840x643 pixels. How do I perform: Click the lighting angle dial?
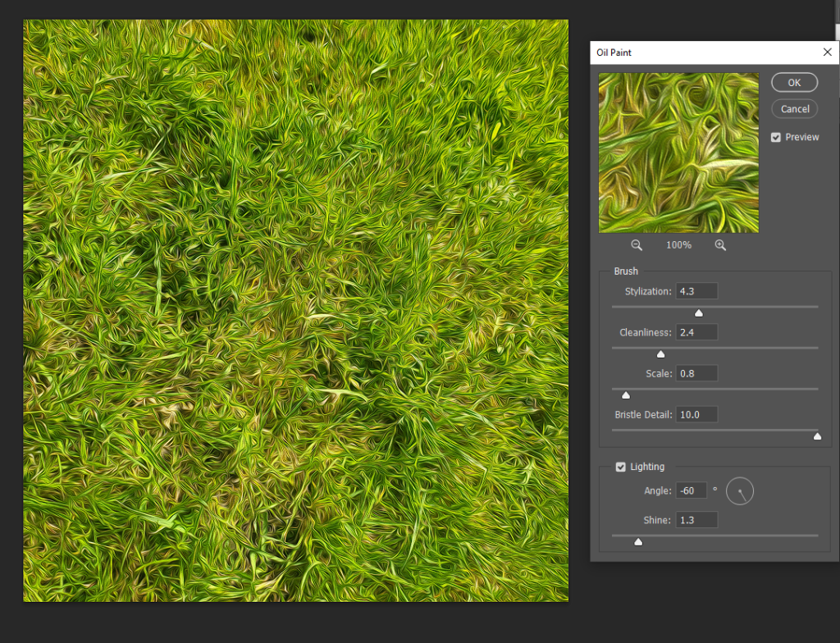(740, 491)
